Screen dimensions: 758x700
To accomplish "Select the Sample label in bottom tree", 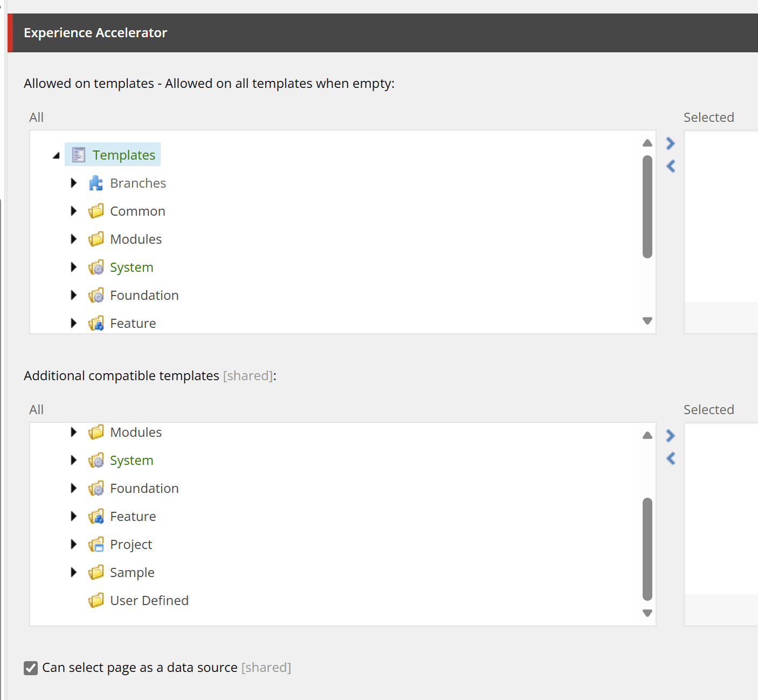I will 132,572.
